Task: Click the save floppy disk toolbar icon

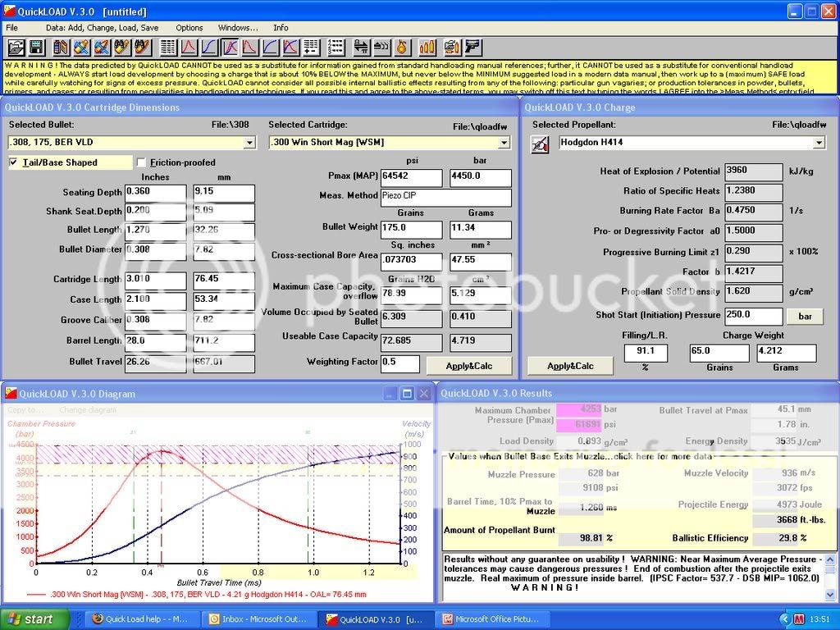Action: pos(36,48)
